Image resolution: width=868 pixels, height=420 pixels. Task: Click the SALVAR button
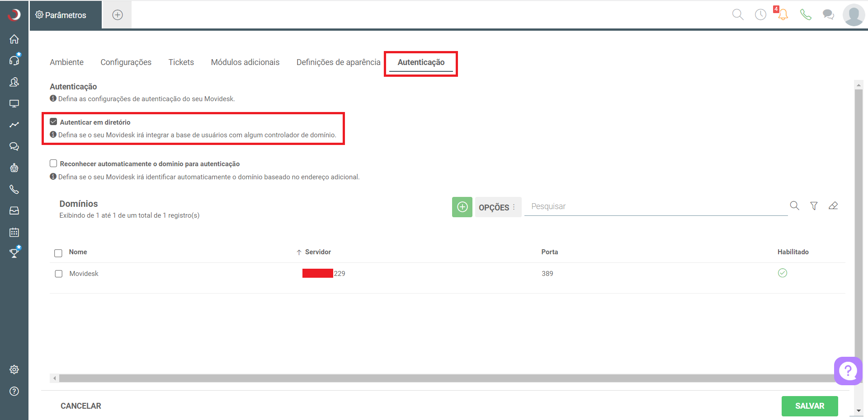coord(810,406)
